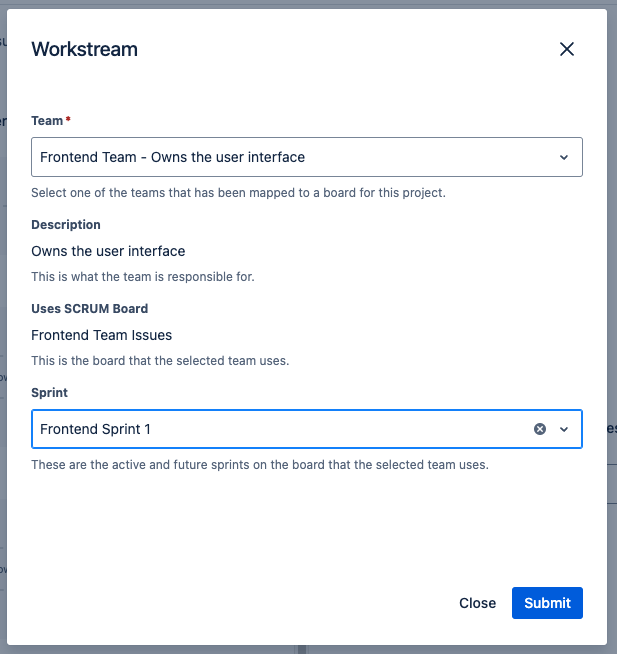Click the Team field showing Frontend Team
617x654 pixels.
click(307, 157)
